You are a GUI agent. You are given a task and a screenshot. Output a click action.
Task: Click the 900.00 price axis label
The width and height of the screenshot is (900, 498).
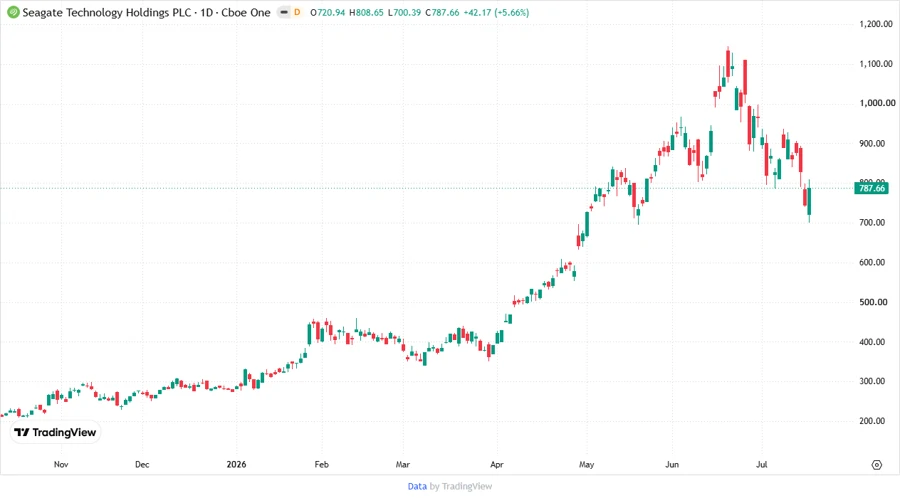click(x=872, y=143)
